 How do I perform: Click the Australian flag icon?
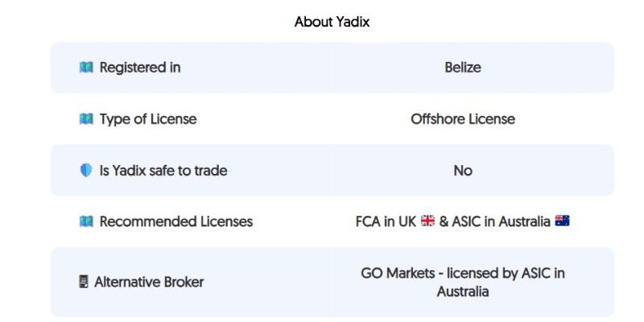[562, 221]
